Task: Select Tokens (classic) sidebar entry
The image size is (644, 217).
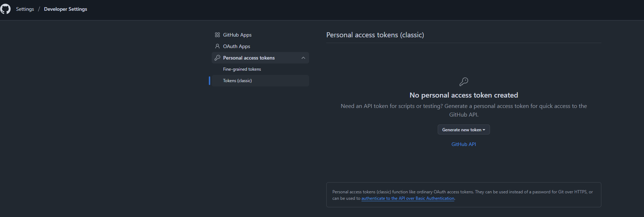Action: coord(237,81)
